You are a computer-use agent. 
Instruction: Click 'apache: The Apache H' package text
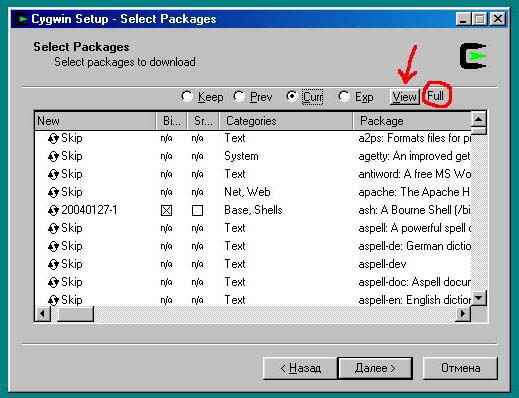point(414,192)
